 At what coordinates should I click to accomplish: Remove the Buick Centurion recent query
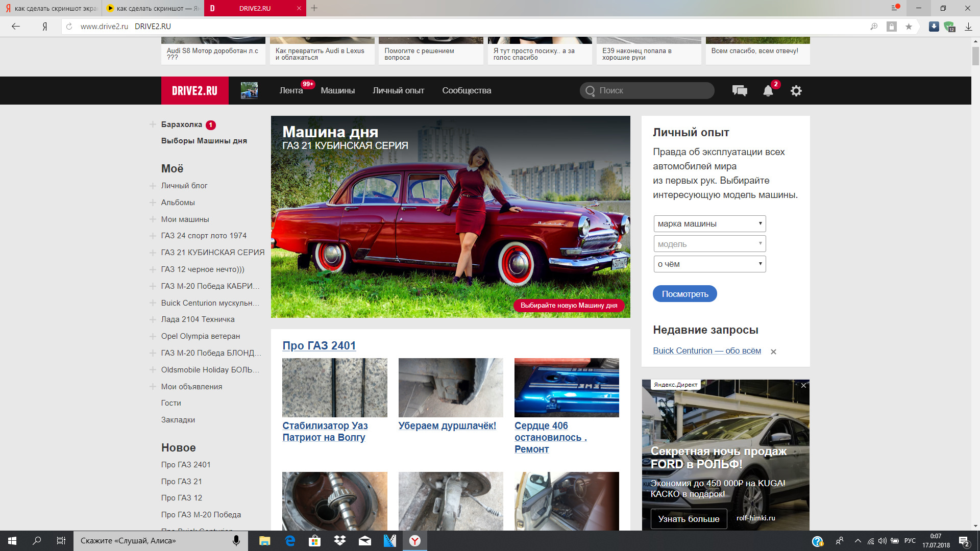tap(773, 352)
